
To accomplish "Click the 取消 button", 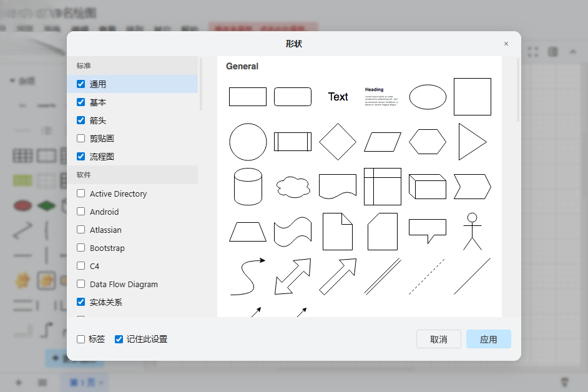I will (x=438, y=339).
